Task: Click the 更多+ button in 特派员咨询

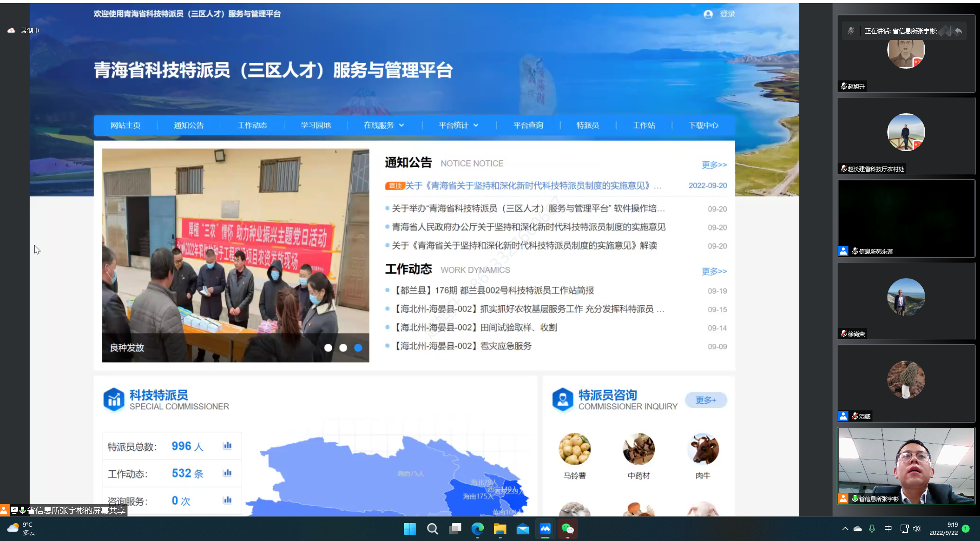Action: (706, 400)
